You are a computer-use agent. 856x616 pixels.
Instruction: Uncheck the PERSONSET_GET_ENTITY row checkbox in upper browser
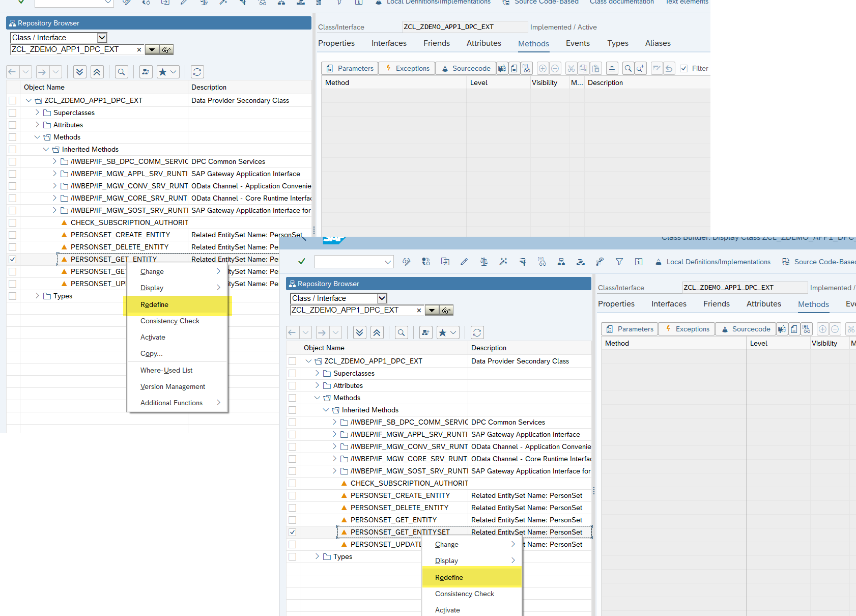point(12,259)
